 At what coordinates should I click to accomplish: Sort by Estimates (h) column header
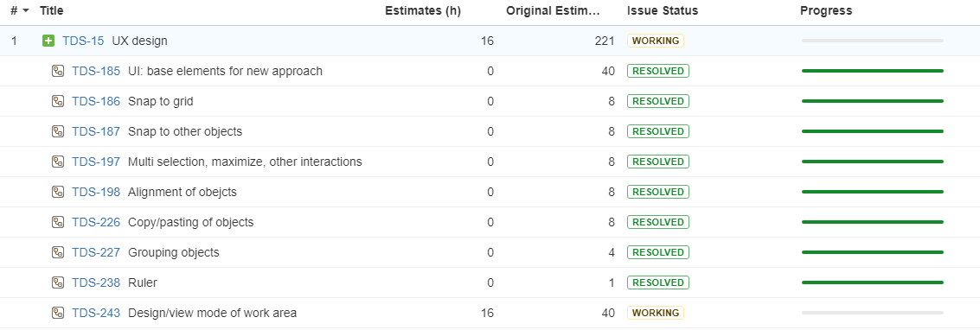click(x=422, y=10)
